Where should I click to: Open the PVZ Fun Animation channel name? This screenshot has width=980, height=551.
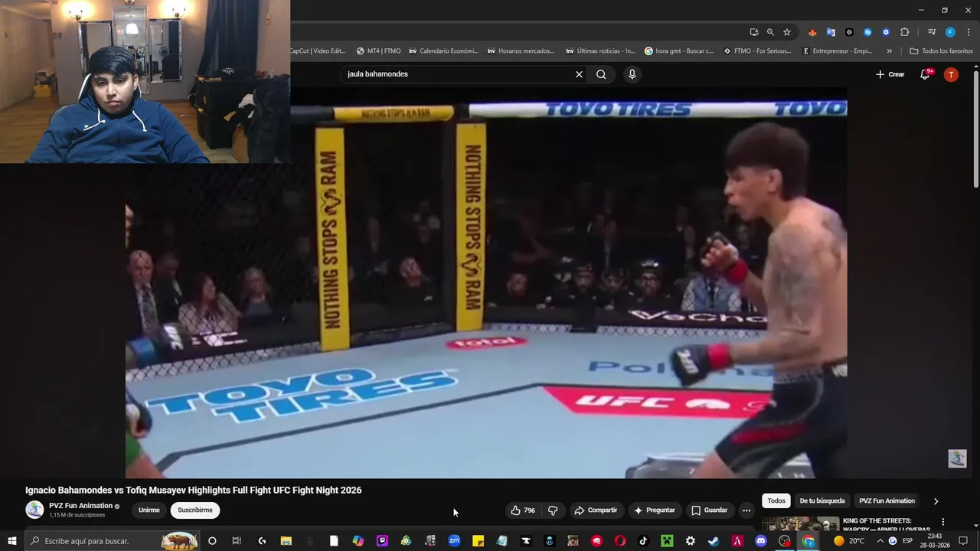(x=80, y=506)
